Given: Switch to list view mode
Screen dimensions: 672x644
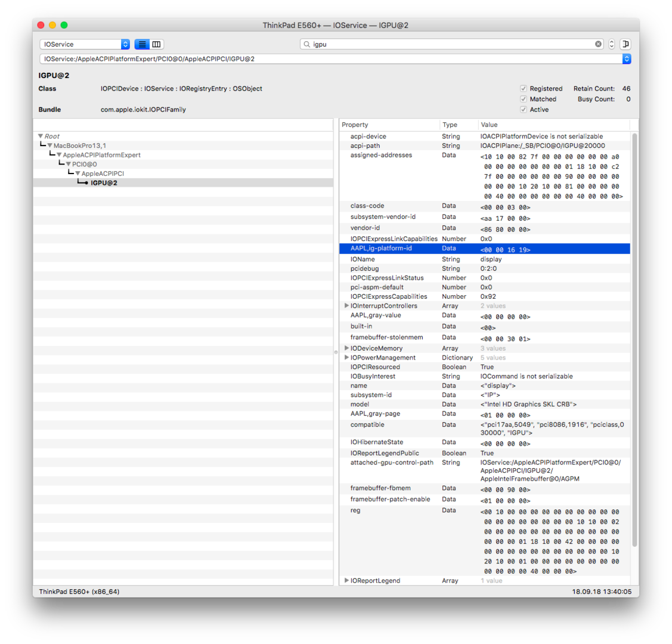Looking at the screenshot, I should tap(142, 44).
